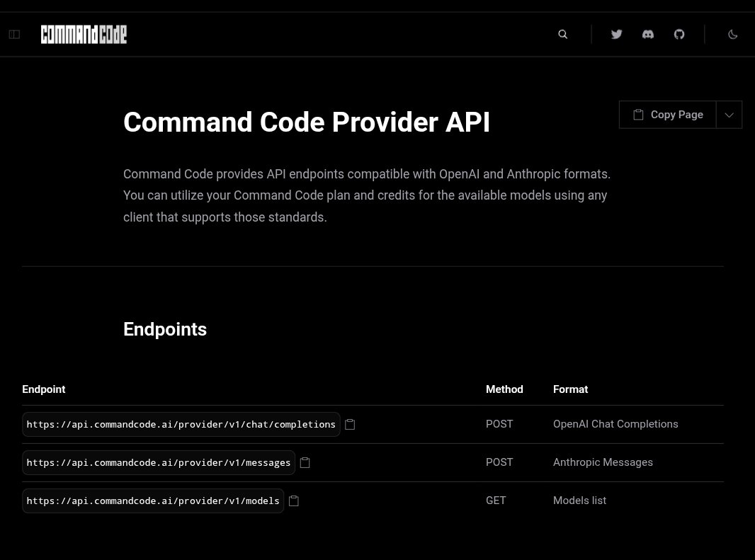Click POST in the chat/completions row

pyautogui.click(x=499, y=424)
